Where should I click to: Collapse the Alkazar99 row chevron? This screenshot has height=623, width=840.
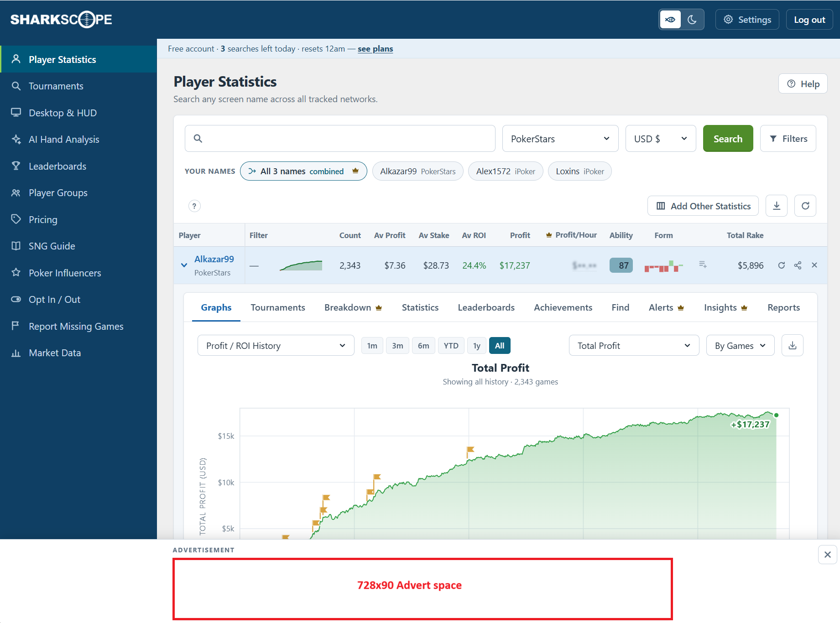tap(184, 265)
